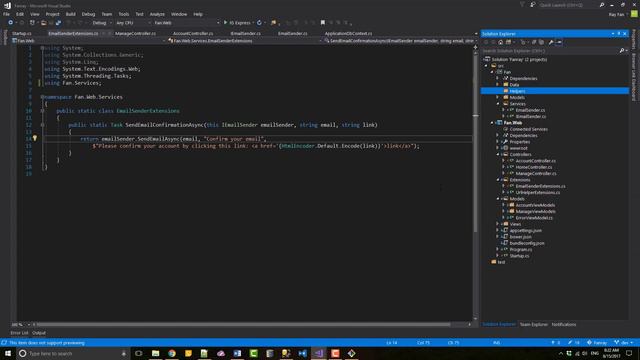Switch to the Startup.cs editor tab
The width and height of the screenshot is (640, 360).
pos(22,33)
